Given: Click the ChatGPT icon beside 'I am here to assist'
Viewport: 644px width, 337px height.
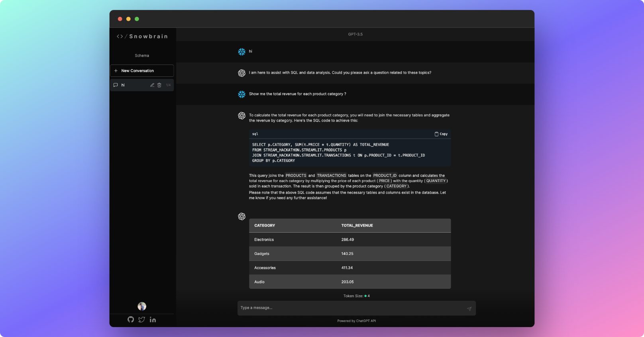Looking at the screenshot, I should click(241, 73).
